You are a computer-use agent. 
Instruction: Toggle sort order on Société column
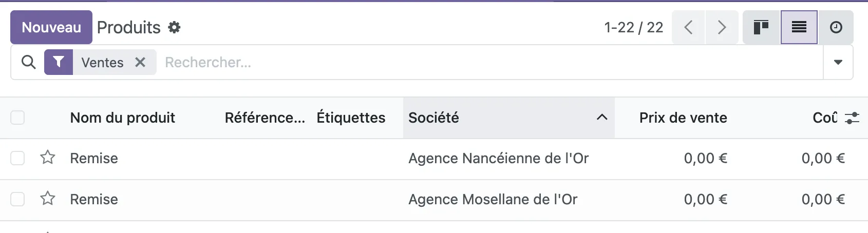pos(508,118)
